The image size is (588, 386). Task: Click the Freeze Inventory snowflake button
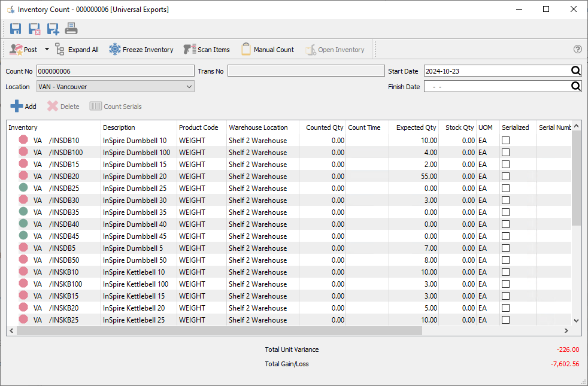[141, 50]
